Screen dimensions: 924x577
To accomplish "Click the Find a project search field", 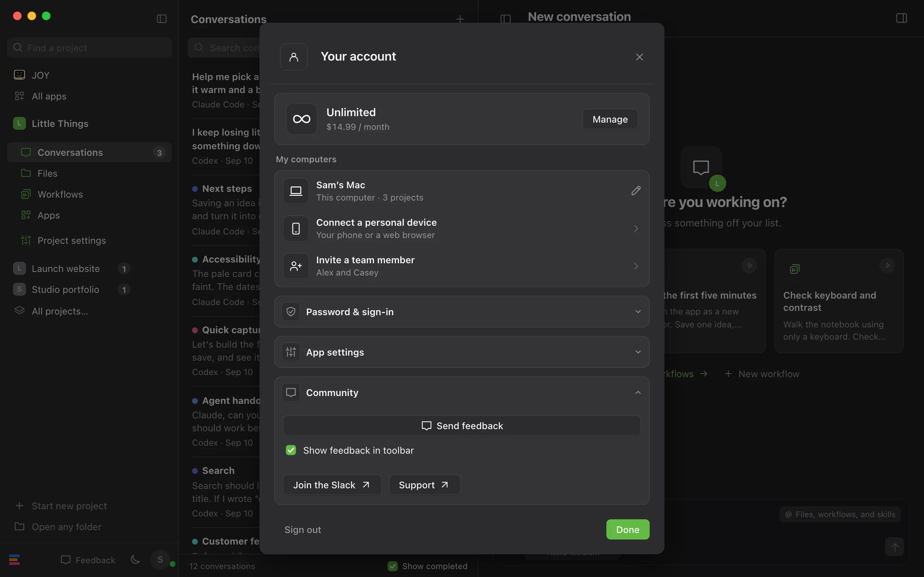I will pyautogui.click(x=90, y=48).
